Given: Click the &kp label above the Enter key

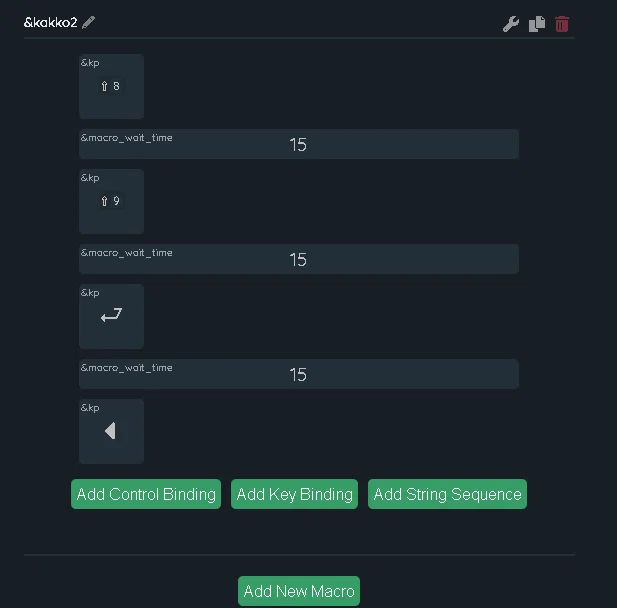Looking at the screenshot, I should coord(90,293).
